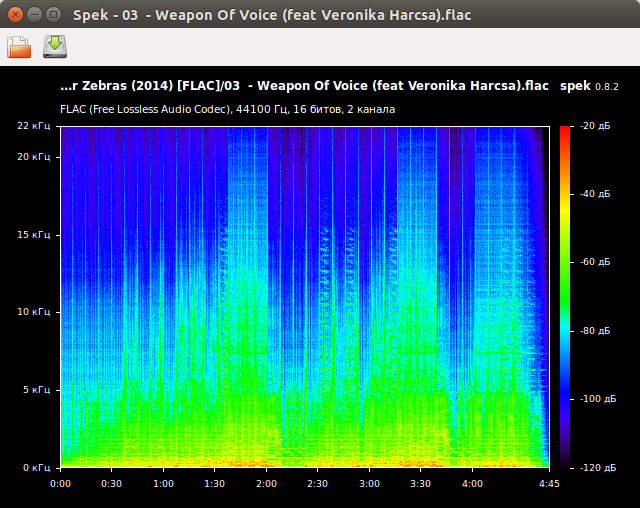Save the spectrogram using the download icon
The height and width of the screenshot is (508, 640).
point(55,47)
